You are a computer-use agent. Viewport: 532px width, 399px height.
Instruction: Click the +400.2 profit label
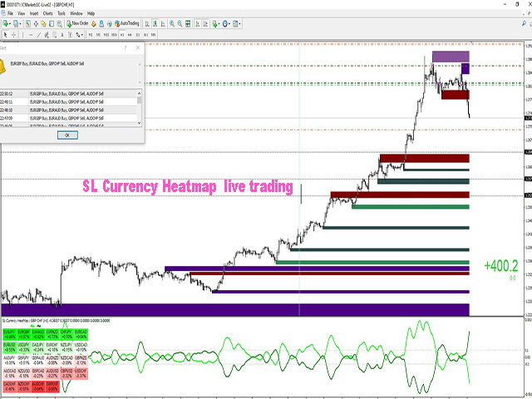point(501,266)
